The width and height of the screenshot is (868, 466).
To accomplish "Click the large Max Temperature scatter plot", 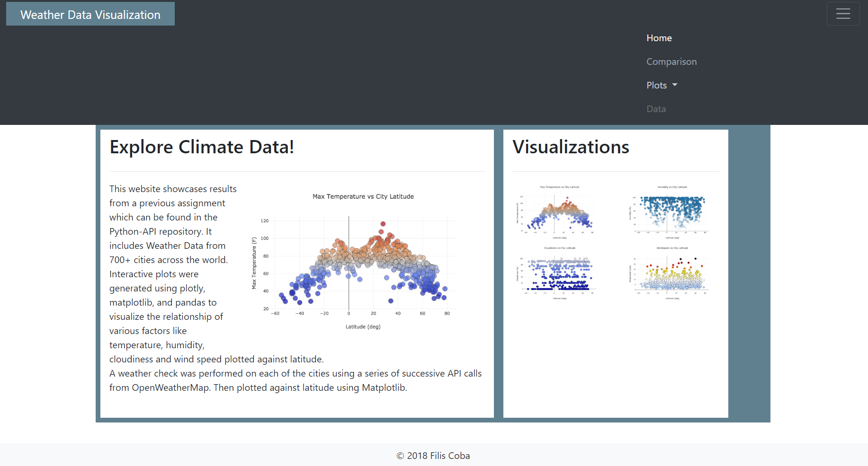I will [x=363, y=261].
